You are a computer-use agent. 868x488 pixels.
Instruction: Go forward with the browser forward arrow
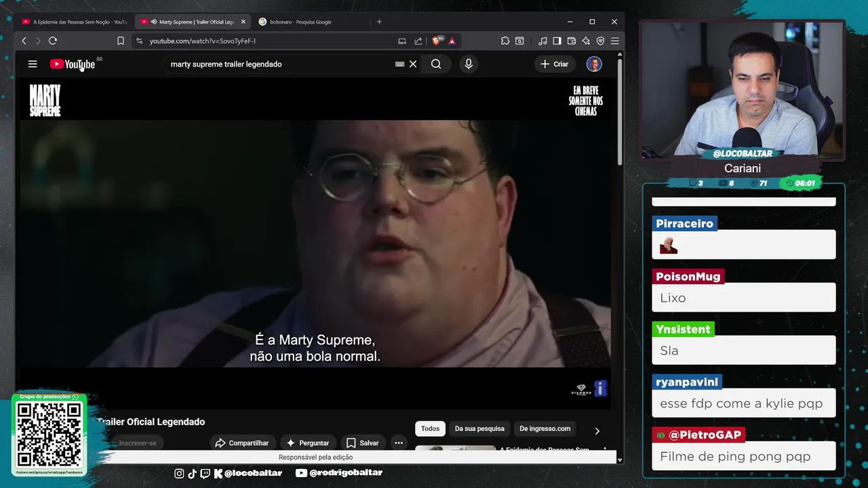pyautogui.click(x=38, y=41)
